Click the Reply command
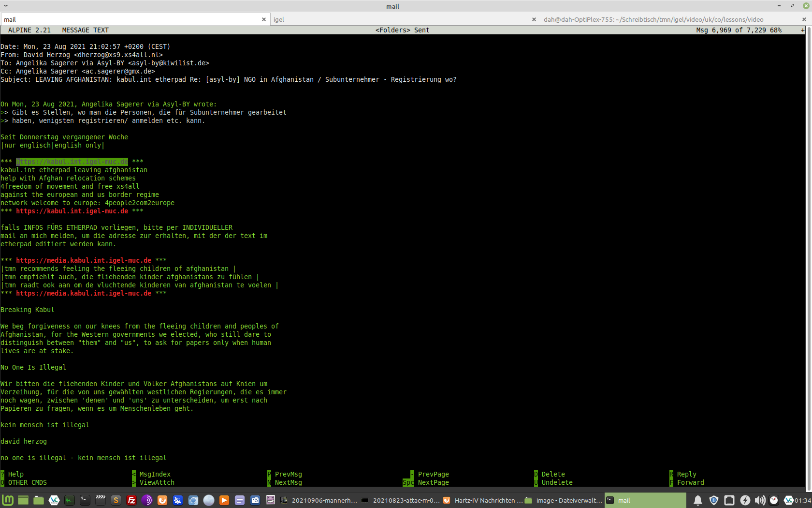Screen dimensions: 812x508 (686, 474)
